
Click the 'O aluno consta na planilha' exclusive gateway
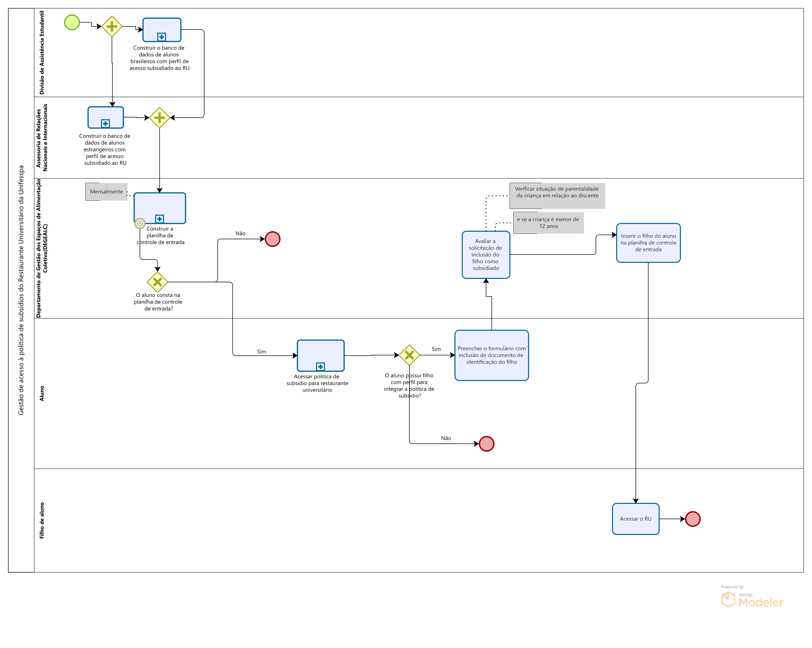click(158, 282)
